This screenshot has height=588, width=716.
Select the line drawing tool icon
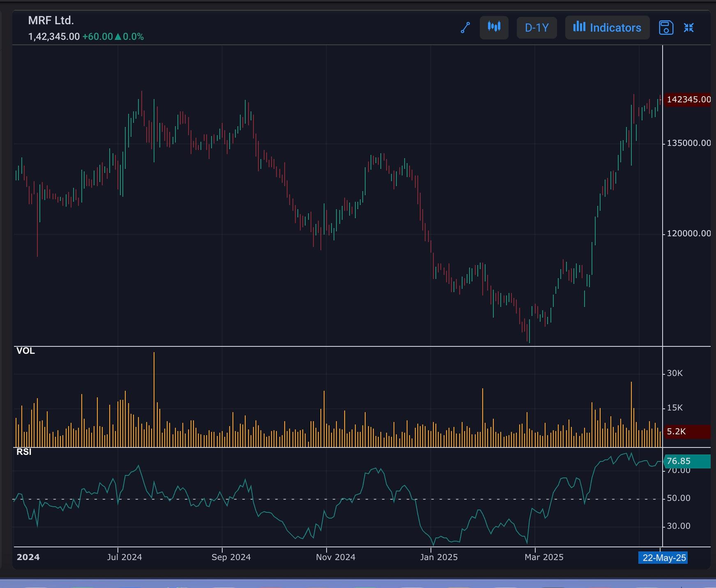465,28
